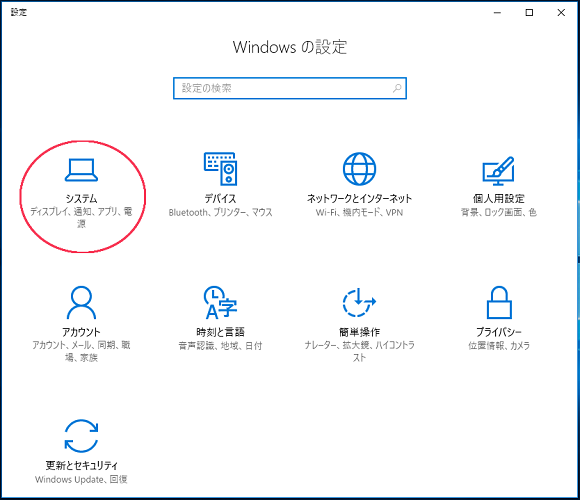This screenshot has width=580, height=500.
Task: Click the Windows Update、回復 description
Action: pos(81,480)
